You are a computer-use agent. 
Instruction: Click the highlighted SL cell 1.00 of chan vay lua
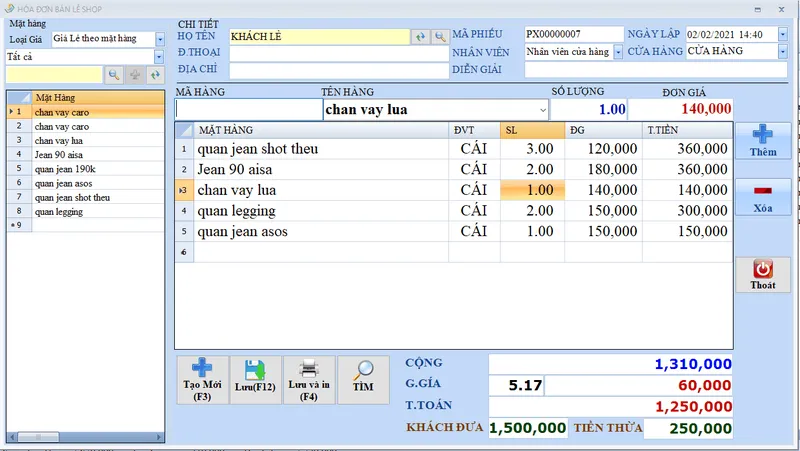pyautogui.click(x=532, y=190)
